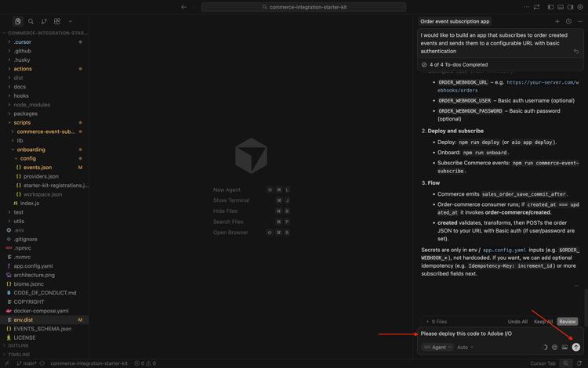588x368 pixels.
Task: Click the chat prompt input field
Action: (500, 334)
